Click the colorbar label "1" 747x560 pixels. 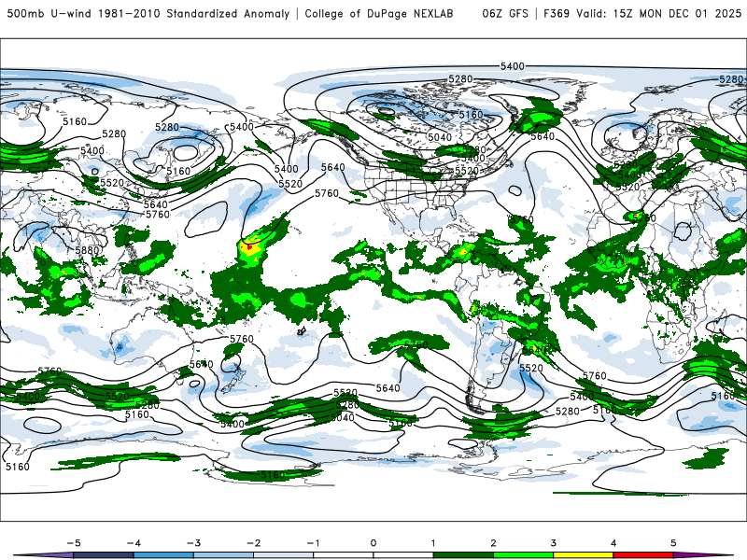point(433,543)
